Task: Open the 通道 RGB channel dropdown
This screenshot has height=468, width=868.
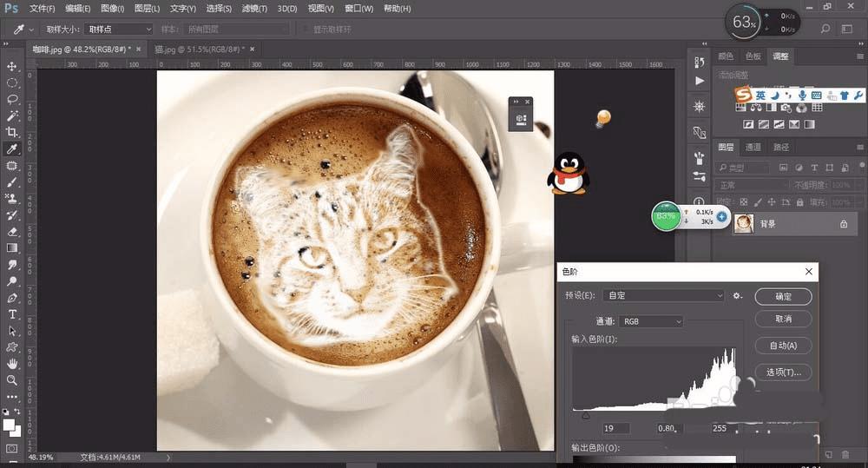Action: tap(653, 321)
